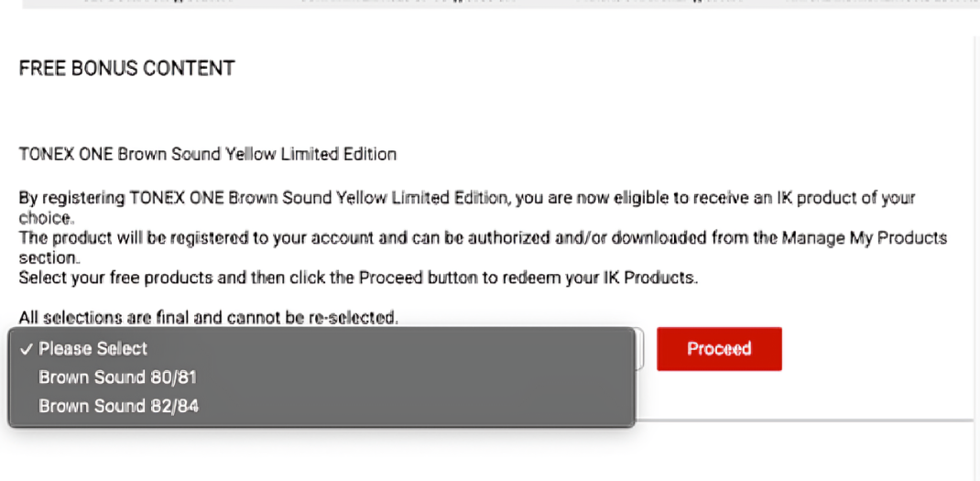
Task: Click the word 'choice.' ending the first paragraph
Action: (45, 218)
